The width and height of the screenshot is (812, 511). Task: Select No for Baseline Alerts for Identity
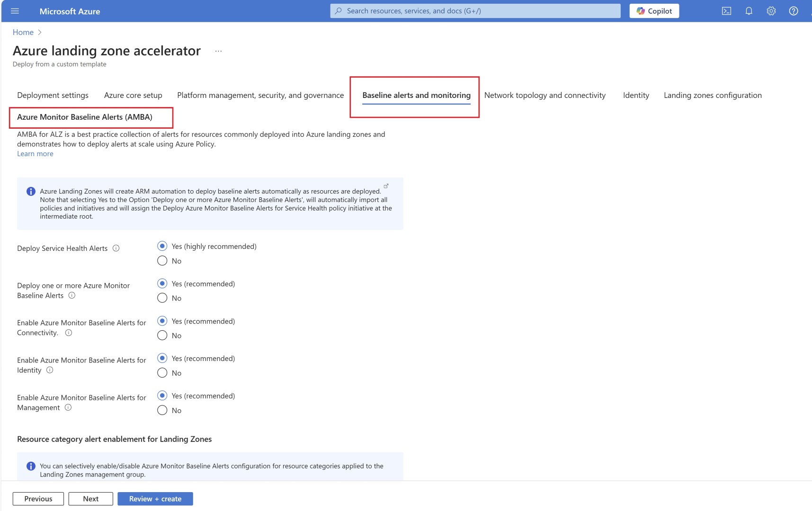click(x=162, y=373)
